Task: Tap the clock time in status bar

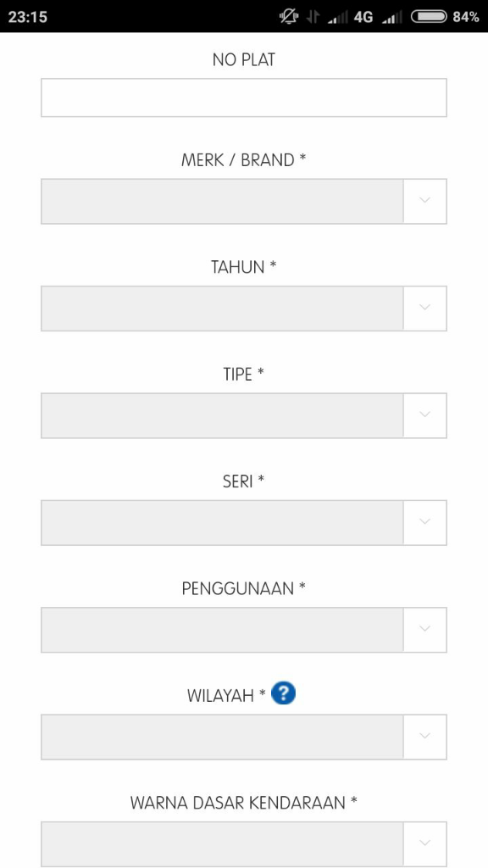Action: (x=28, y=17)
